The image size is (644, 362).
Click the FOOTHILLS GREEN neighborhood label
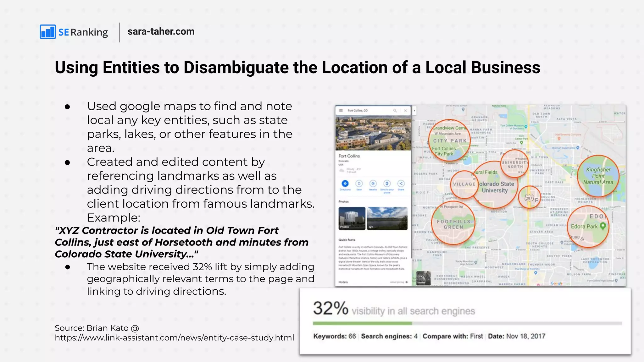[x=453, y=224]
